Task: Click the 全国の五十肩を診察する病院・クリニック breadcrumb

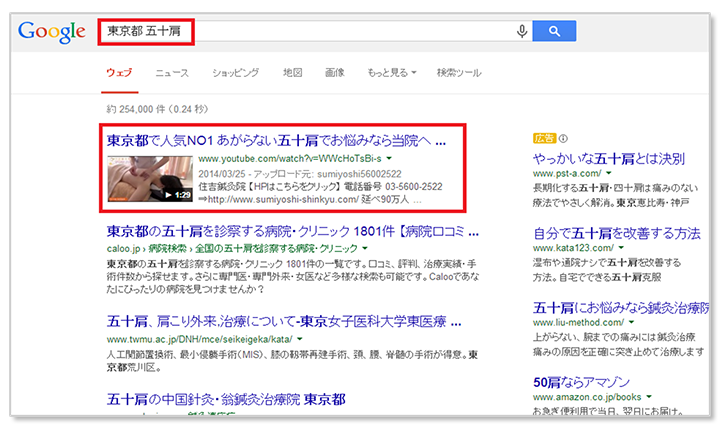Action: pyautogui.click(x=276, y=249)
